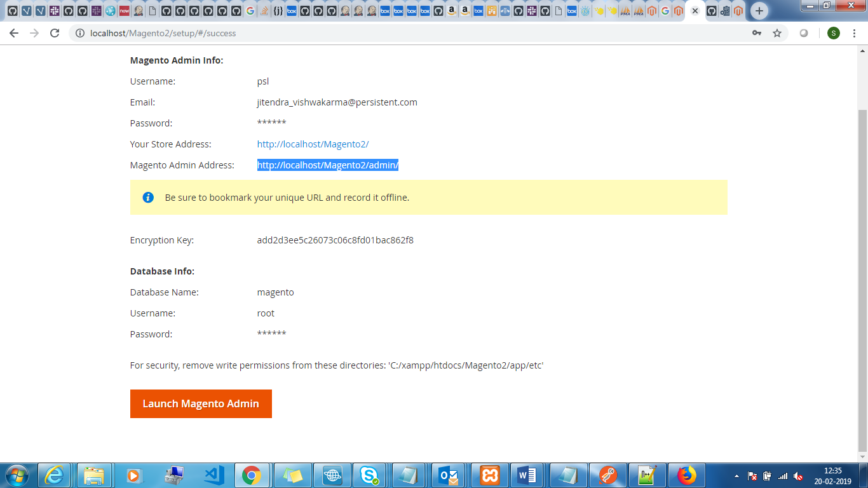Open the Windows Start menu

point(16,475)
